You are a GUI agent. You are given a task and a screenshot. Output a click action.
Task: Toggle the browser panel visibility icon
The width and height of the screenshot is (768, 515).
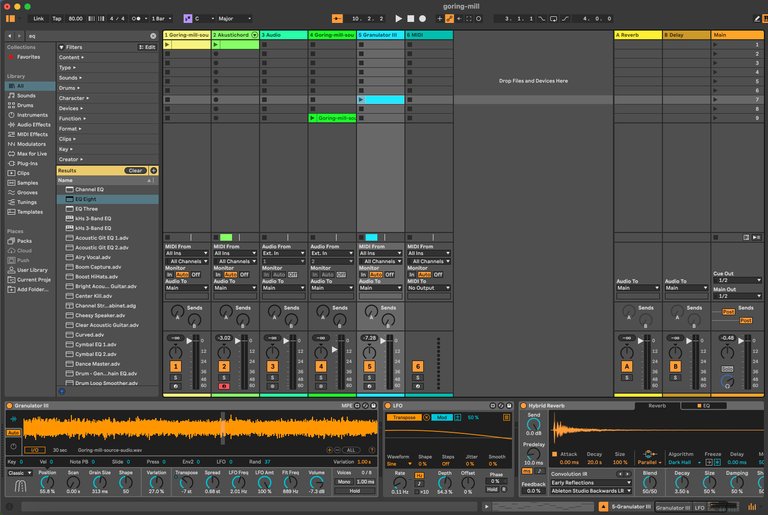[x=10, y=19]
